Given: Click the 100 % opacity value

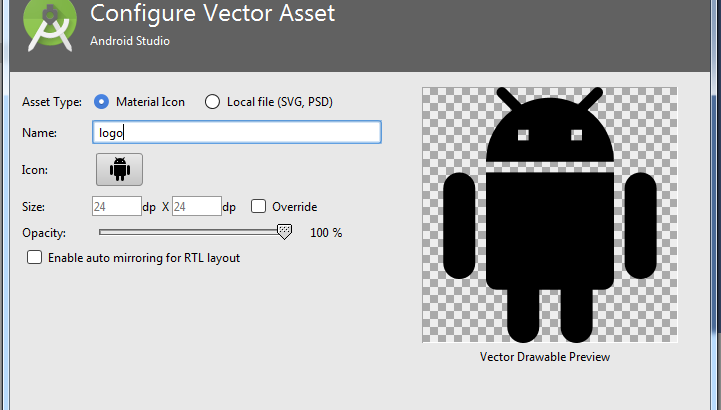Looking at the screenshot, I should pos(326,233).
